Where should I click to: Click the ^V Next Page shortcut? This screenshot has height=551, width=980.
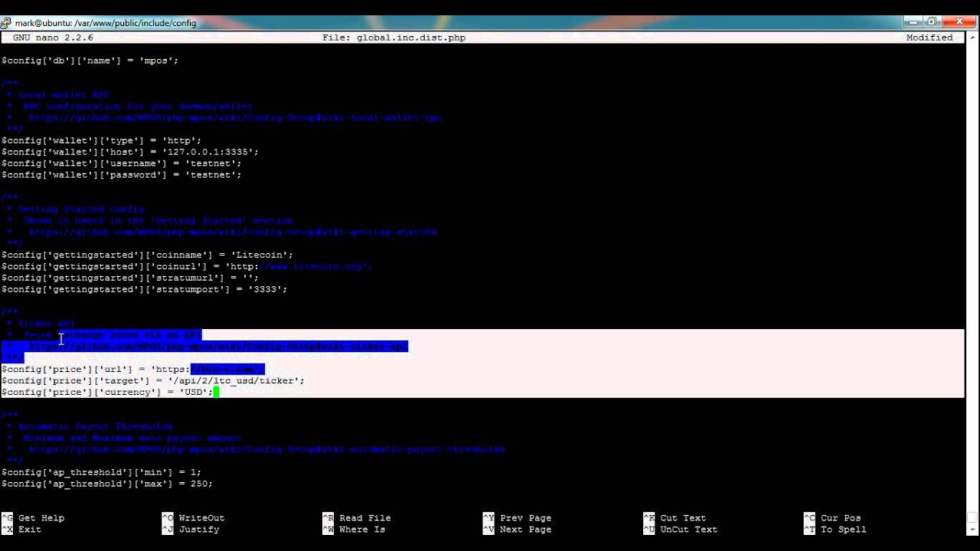(x=518, y=530)
